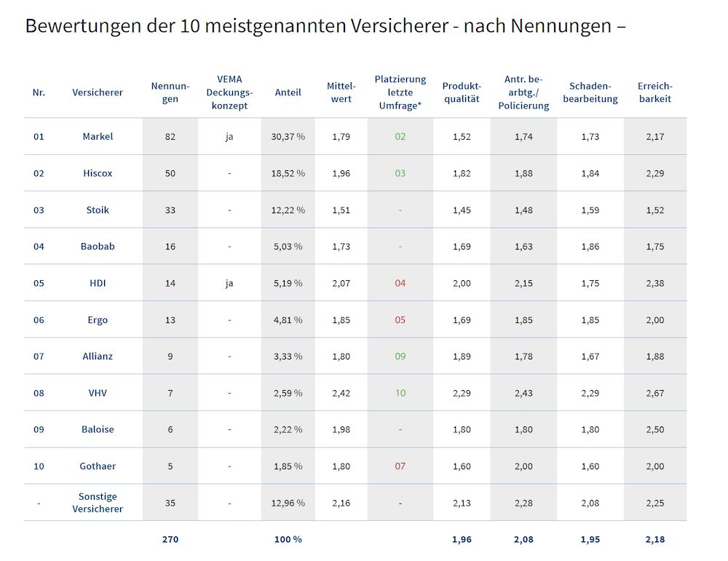
Task: Click the Markel insurer name
Action: [98, 137]
